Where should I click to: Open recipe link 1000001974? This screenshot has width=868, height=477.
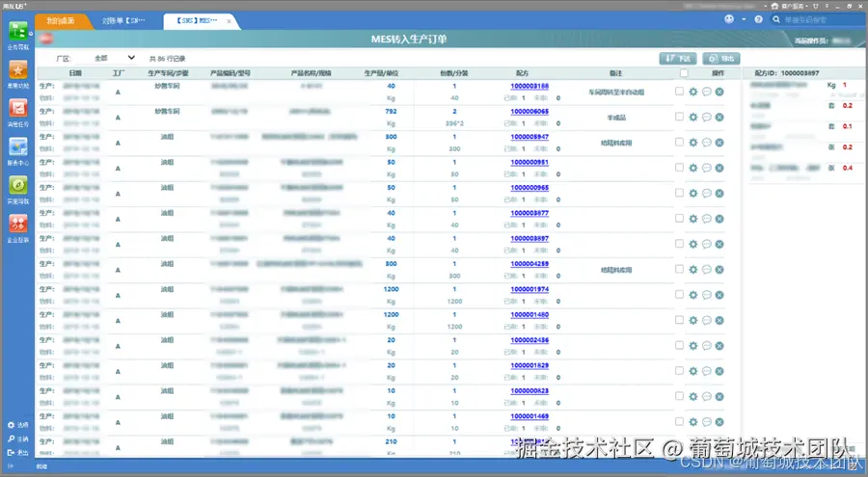pyautogui.click(x=529, y=289)
